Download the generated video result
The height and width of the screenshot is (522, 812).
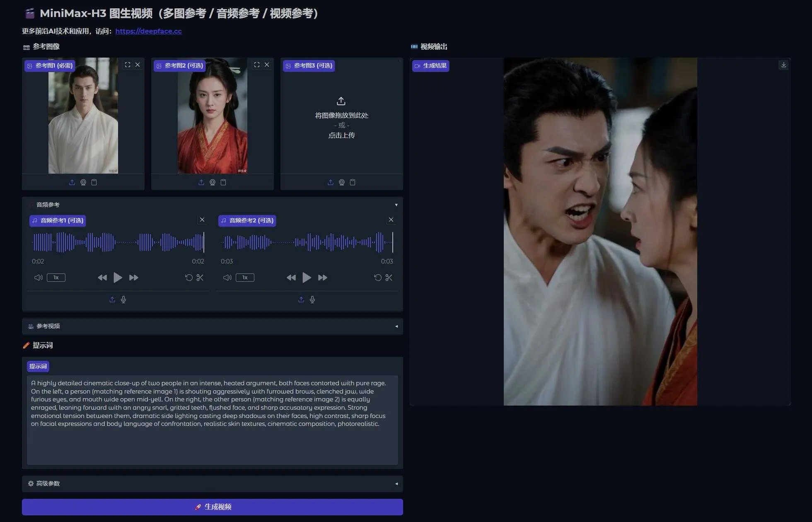[x=783, y=65]
